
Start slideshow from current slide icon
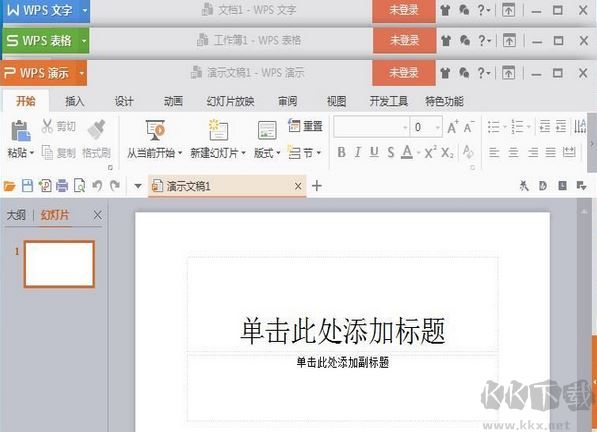coord(155,130)
